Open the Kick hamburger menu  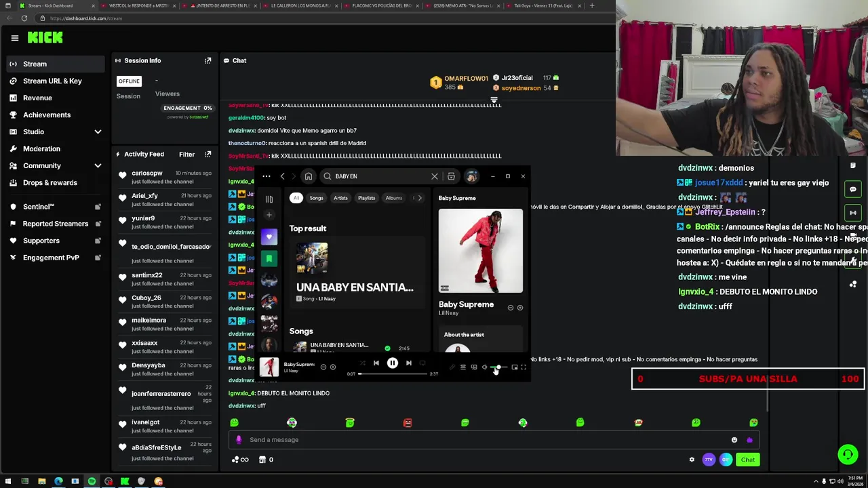14,38
